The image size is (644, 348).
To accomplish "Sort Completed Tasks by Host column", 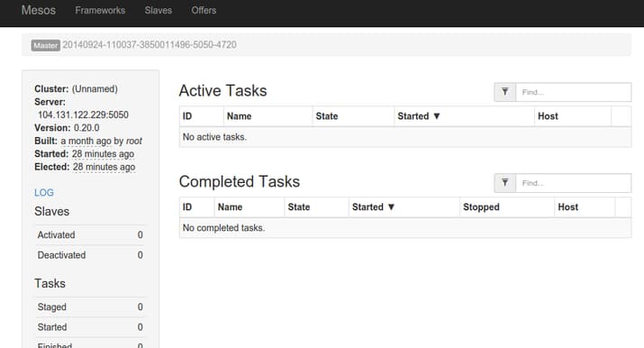I will (x=568, y=207).
